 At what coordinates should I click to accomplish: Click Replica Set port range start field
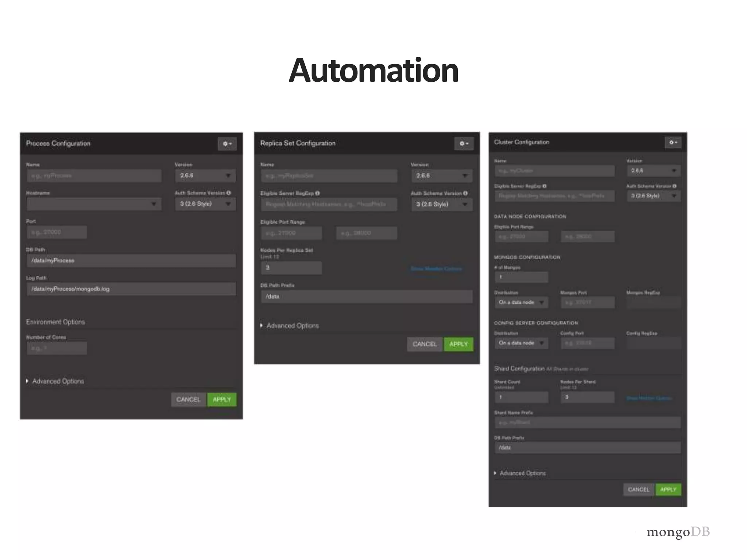point(291,233)
